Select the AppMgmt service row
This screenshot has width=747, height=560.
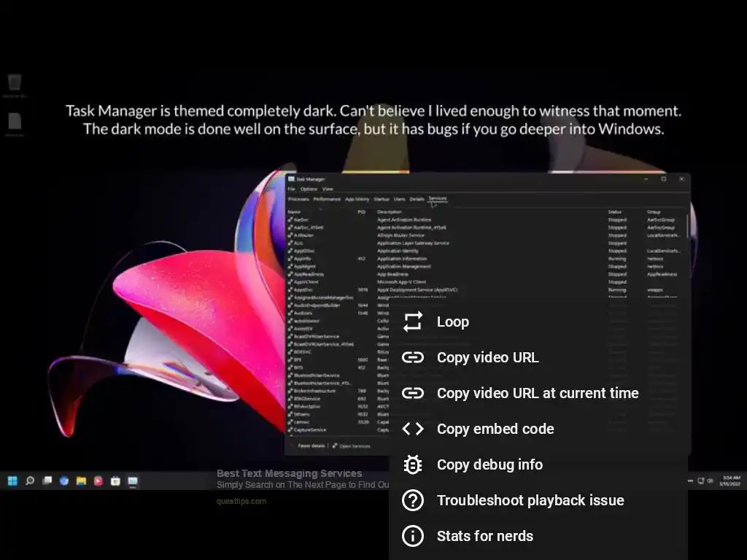pos(485,267)
